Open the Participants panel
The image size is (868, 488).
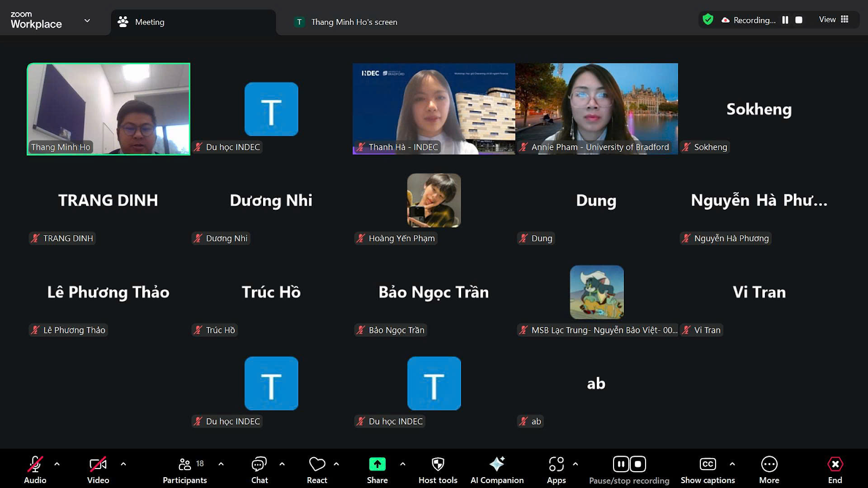184,470
